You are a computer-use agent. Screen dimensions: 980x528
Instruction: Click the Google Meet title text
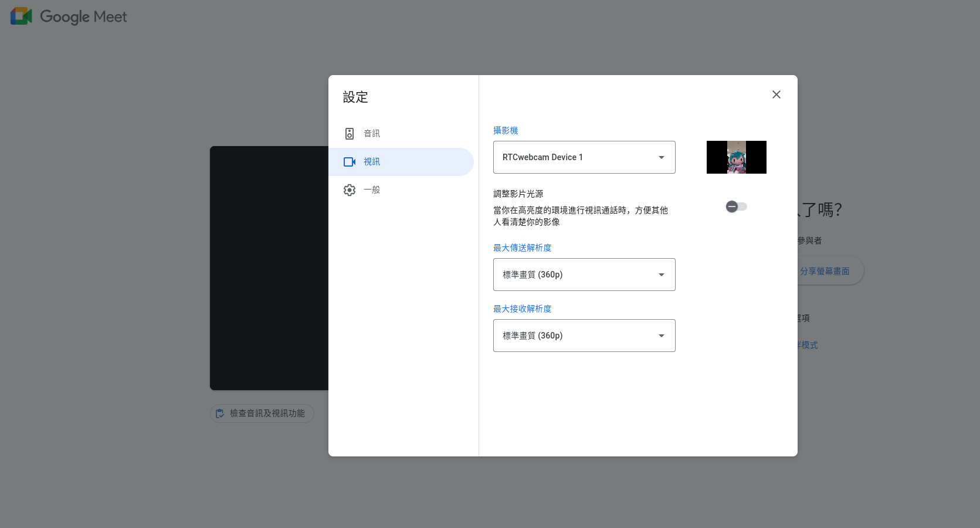tap(83, 17)
